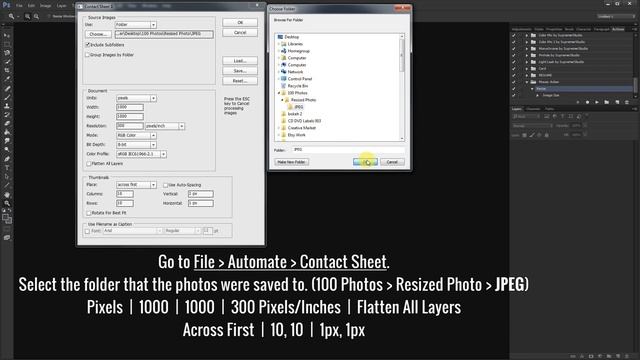Screen dimensions: 640x360
Task: Select the Path Selection tool
Action: (7, 177)
